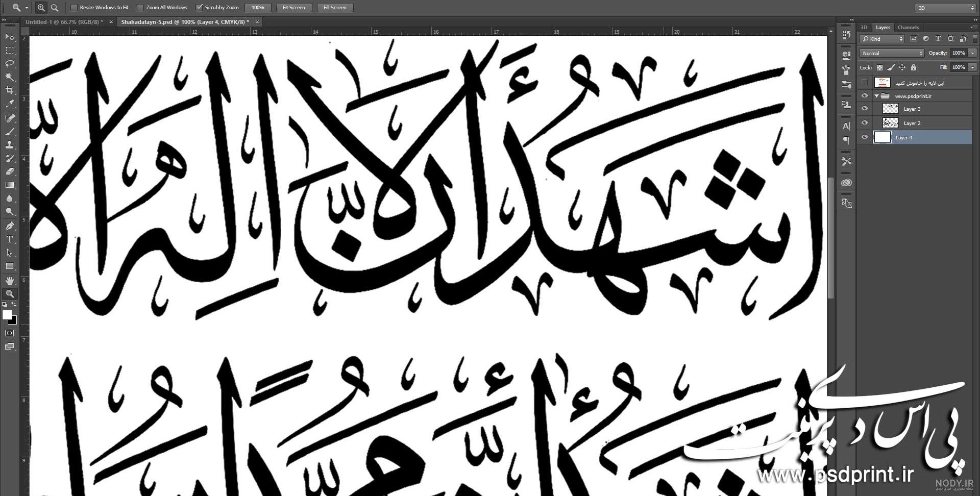This screenshot has height=496, width=980.
Task: Hide Layer 3 visibility eye
Action: tap(864, 109)
